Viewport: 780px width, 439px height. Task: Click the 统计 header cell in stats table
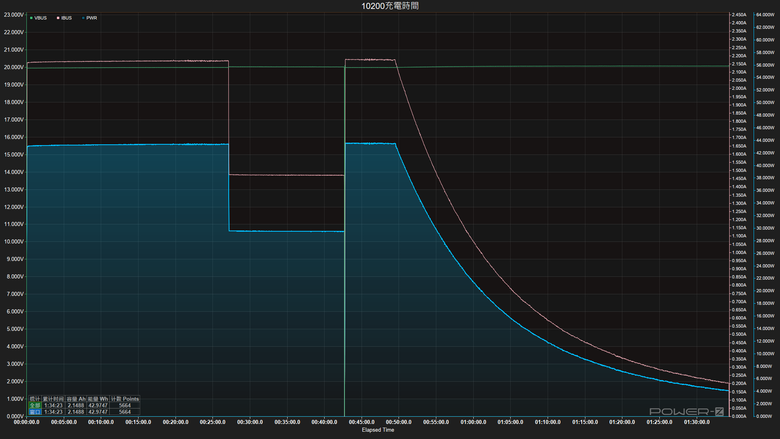click(x=35, y=399)
